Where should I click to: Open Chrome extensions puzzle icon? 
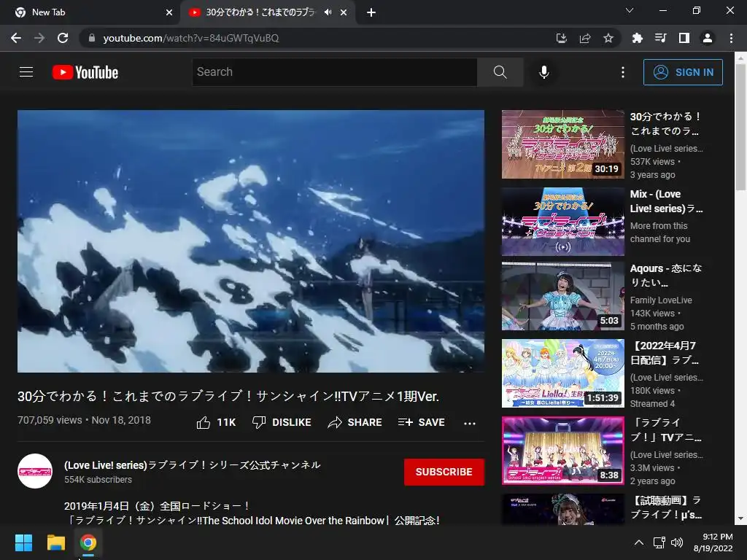[x=637, y=38]
